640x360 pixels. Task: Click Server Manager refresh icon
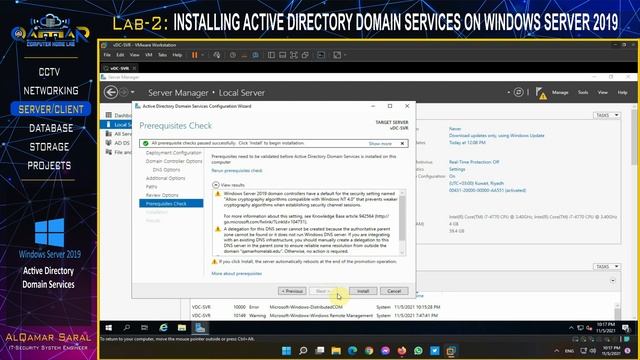click(x=518, y=92)
